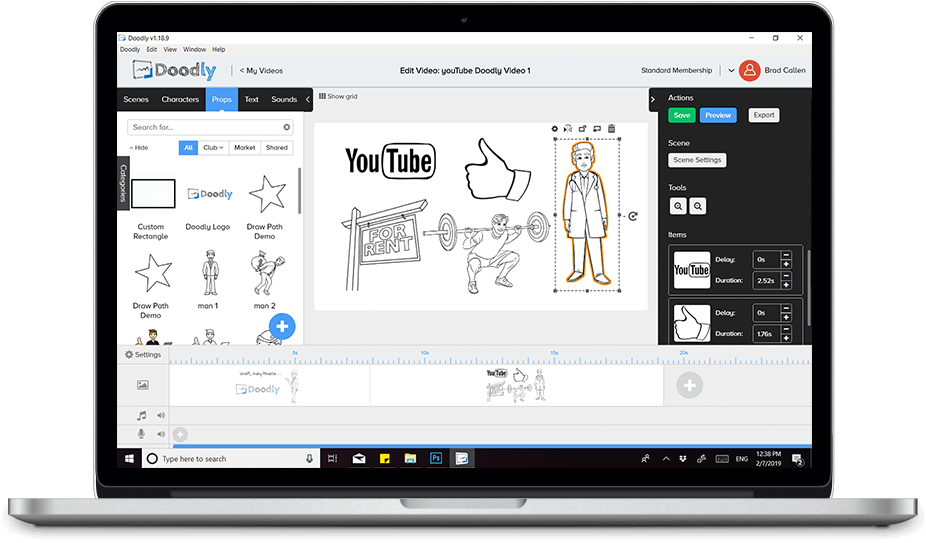Go back to My Videos

[x=261, y=70]
